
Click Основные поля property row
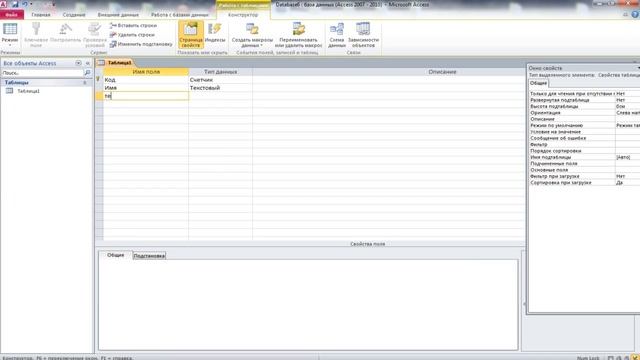[x=584, y=170]
